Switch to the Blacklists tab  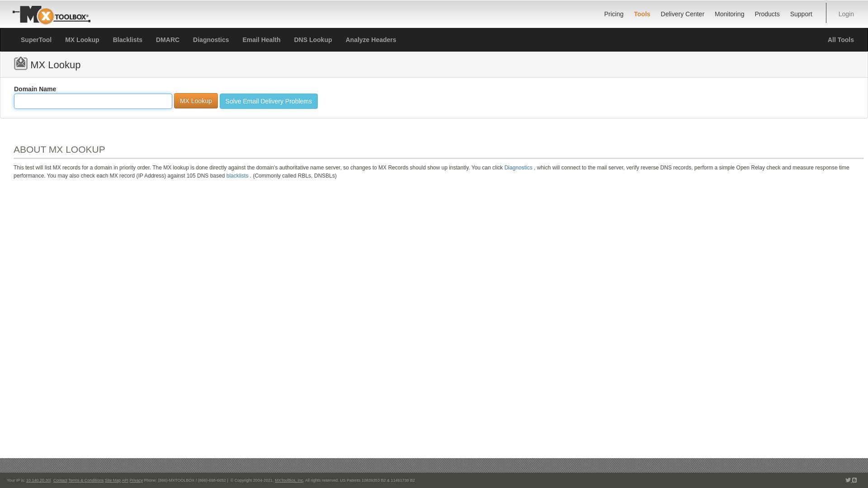(127, 40)
